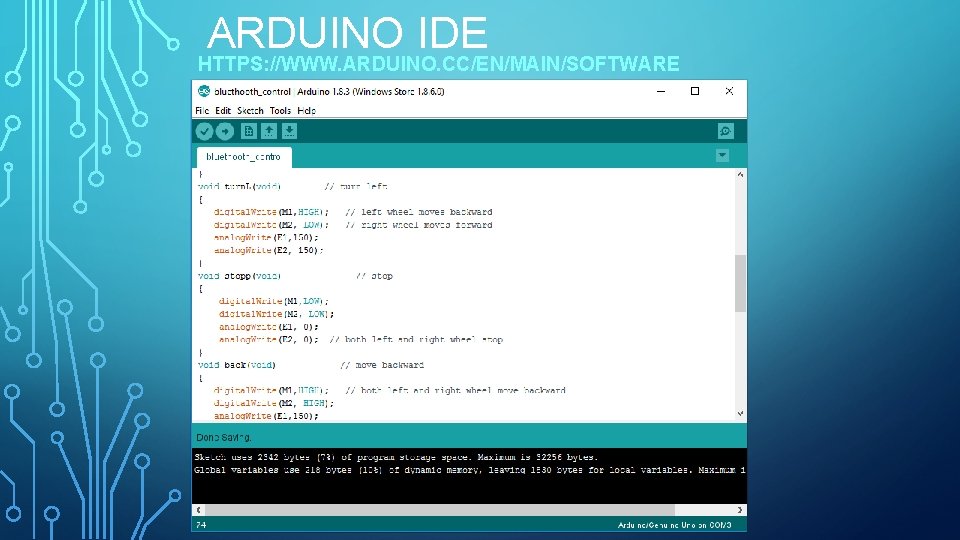The width and height of the screenshot is (960, 540).
Task: Click the 'void stopp(void)' code line
Action: click(x=239, y=276)
